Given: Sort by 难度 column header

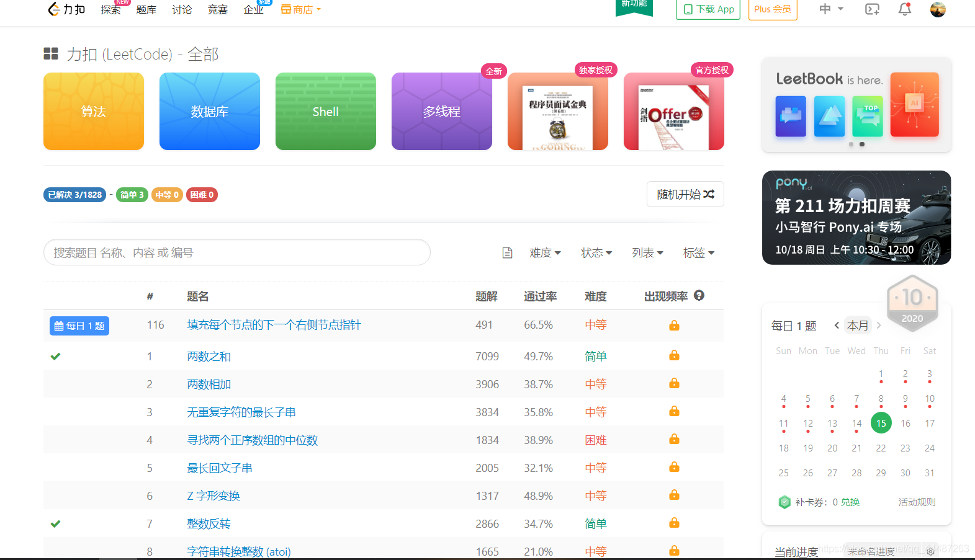Looking at the screenshot, I should pyautogui.click(x=596, y=296).
